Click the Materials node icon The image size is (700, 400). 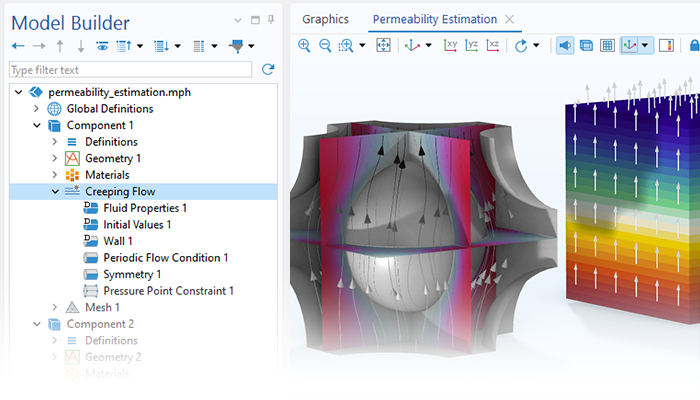point(72,175)
